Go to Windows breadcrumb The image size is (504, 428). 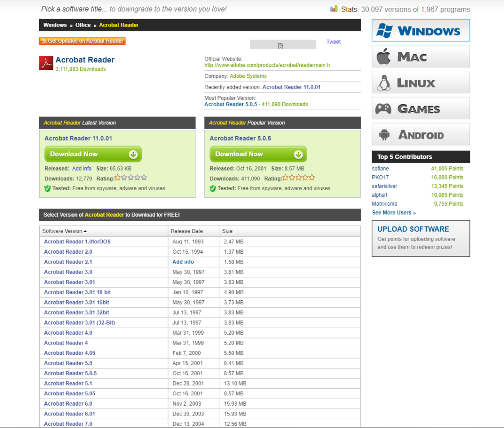pyautogui.click(x=55, y=25)
